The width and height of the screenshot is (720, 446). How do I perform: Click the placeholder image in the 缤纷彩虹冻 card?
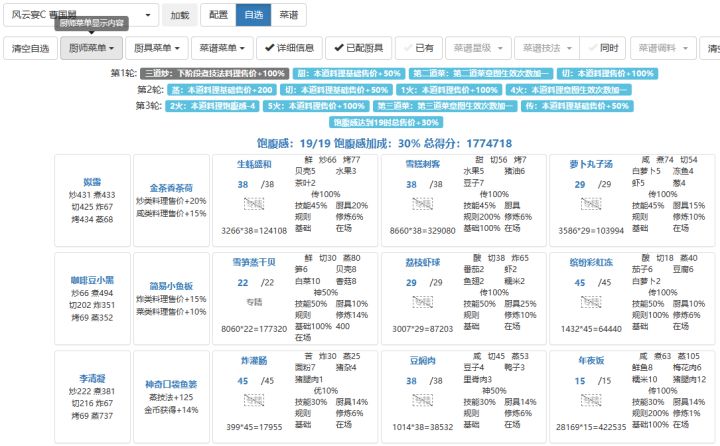[591, 302]
